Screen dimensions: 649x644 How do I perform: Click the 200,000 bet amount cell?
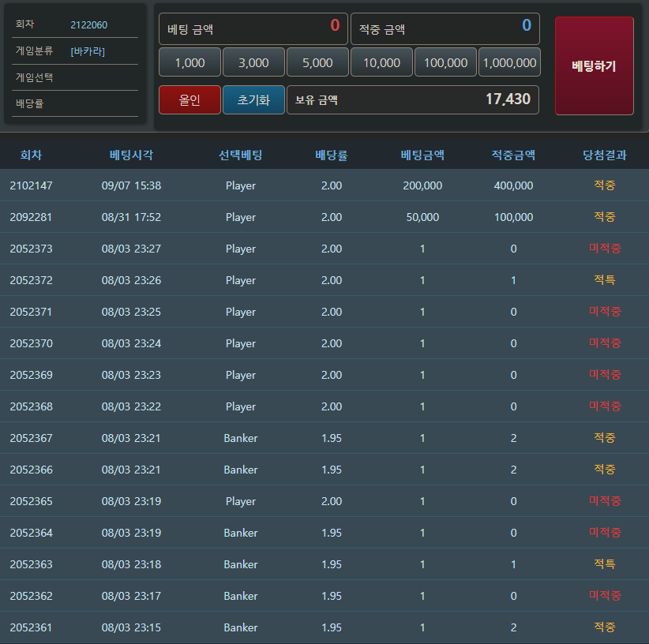click(422, 185)
